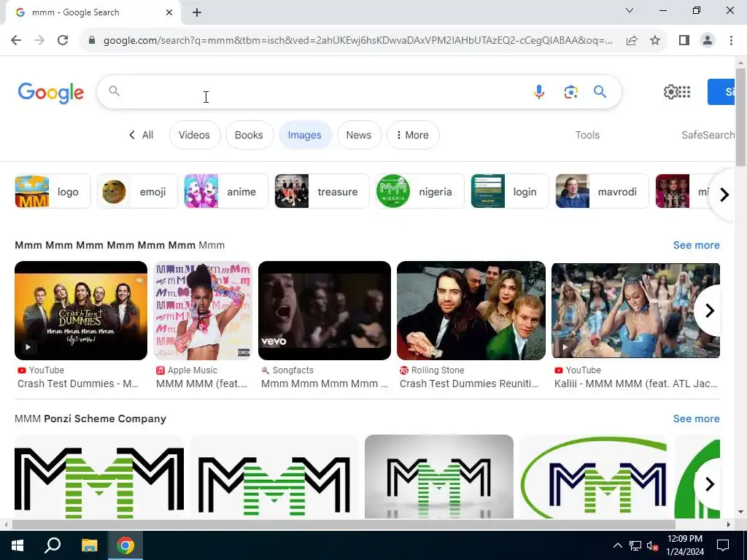Open the Google apps grid

[x=684, y=92]
